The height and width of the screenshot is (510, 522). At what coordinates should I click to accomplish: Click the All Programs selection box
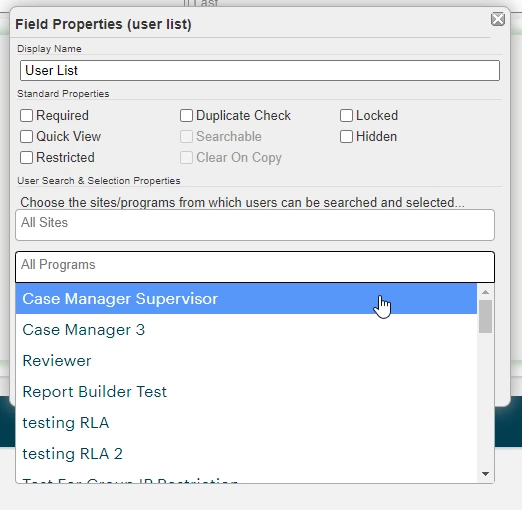tap(255, 267)
